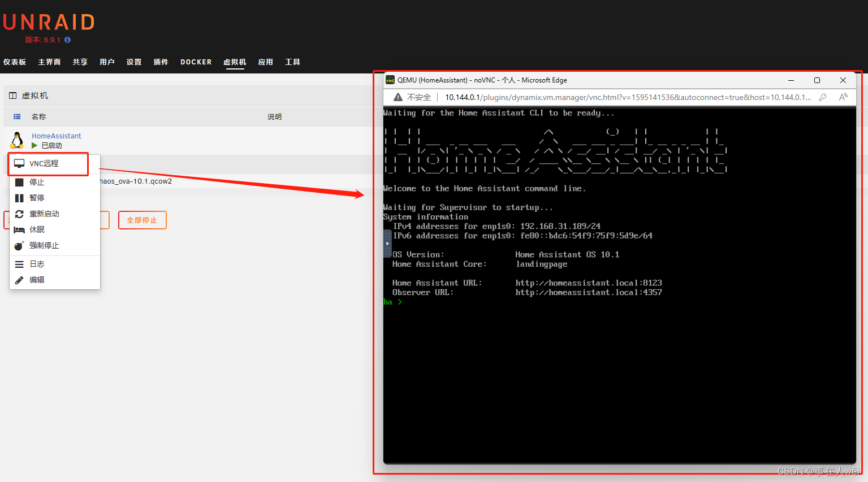
Task: Expand the noVNC side control panel handle
Action: pos(387,244)
